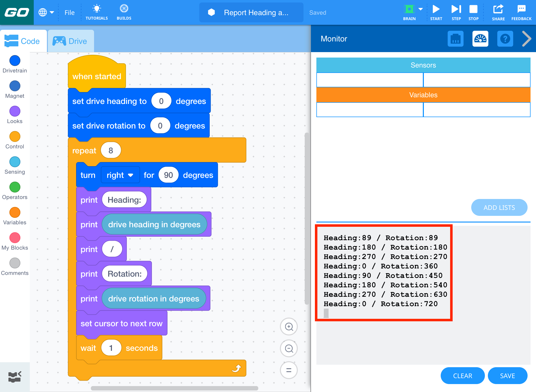This screenshot has width=536, height=392.
Task: Open the File menu
Action: coord(69,12)
